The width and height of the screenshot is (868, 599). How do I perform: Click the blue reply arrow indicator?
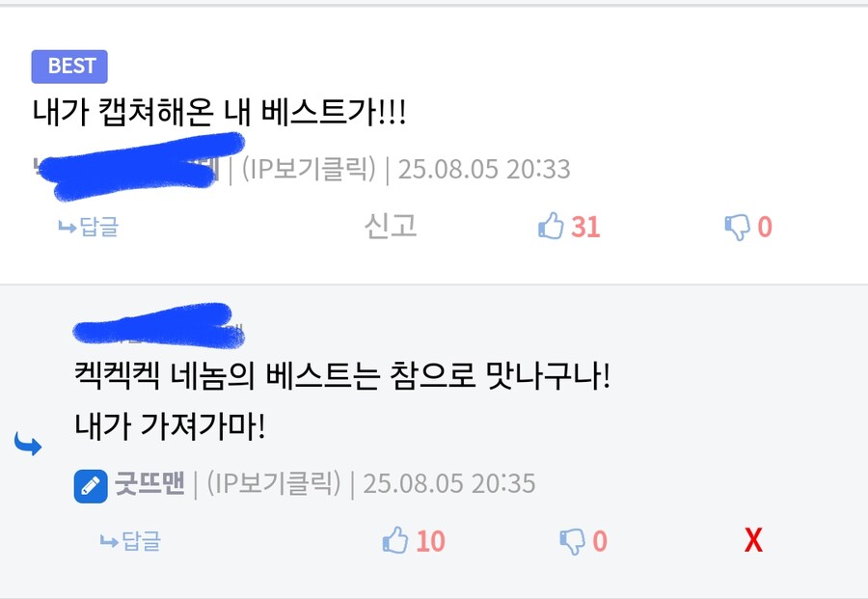point(28,444)
